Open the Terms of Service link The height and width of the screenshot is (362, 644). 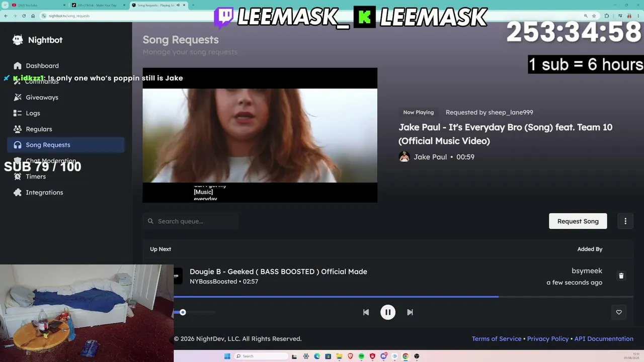click(x=497, y=339)
